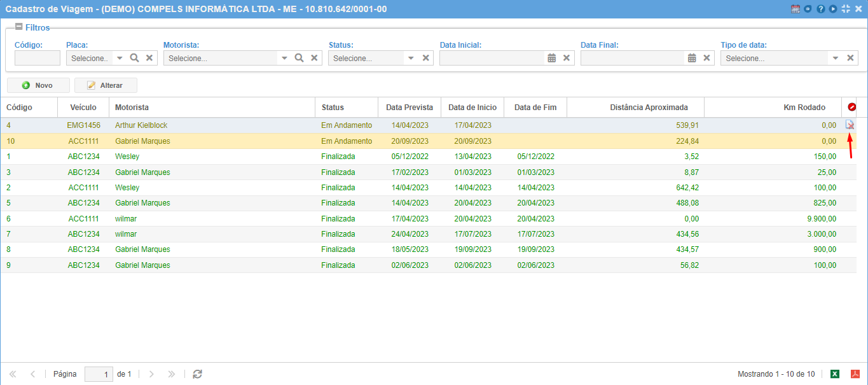Sort by Código column header
The height and width of the screenshot is (385, 868).
(x=29, y=108)
